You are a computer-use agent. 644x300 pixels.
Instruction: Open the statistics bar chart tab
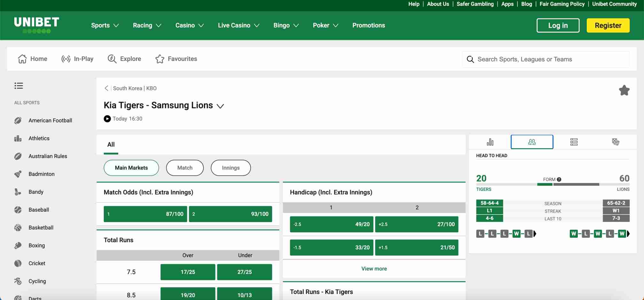click(x=490, y=142)
